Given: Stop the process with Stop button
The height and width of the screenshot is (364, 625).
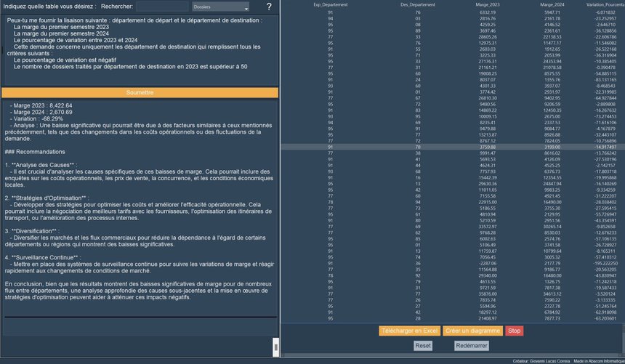Looking at the screenshot, I should [515, 331].
